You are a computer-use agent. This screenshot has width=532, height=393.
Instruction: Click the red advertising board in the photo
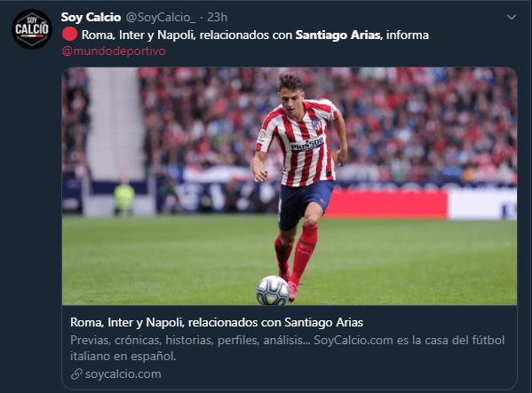click(385, 205)
